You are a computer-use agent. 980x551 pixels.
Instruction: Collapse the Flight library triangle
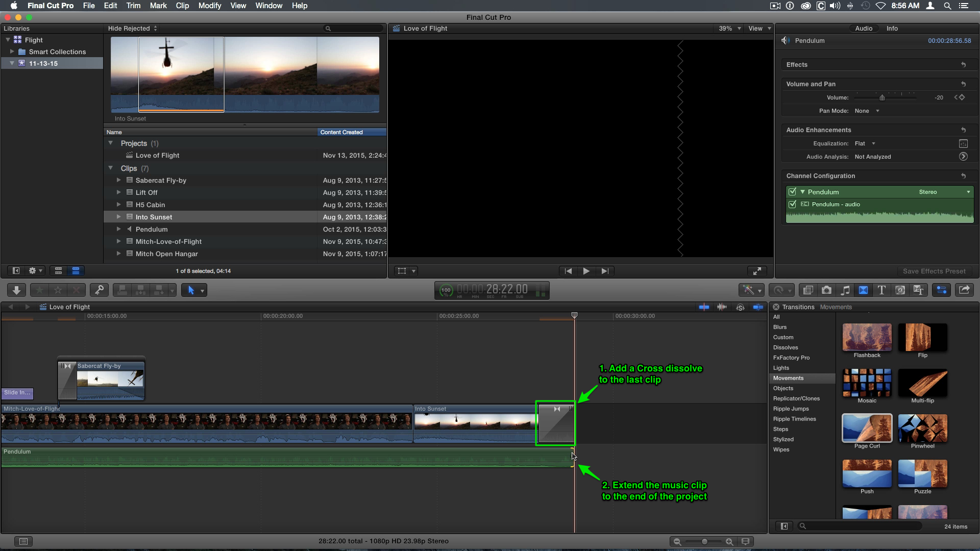[8, 40]
